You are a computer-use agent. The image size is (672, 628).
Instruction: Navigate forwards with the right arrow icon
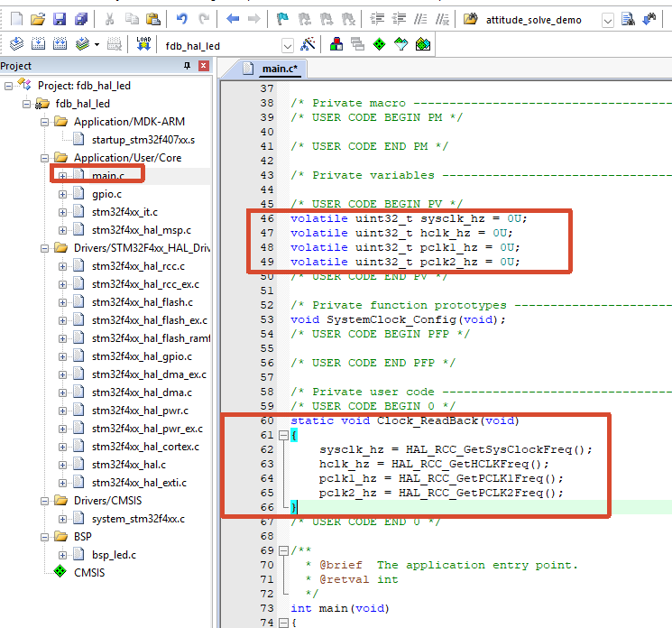coord(254,19)
